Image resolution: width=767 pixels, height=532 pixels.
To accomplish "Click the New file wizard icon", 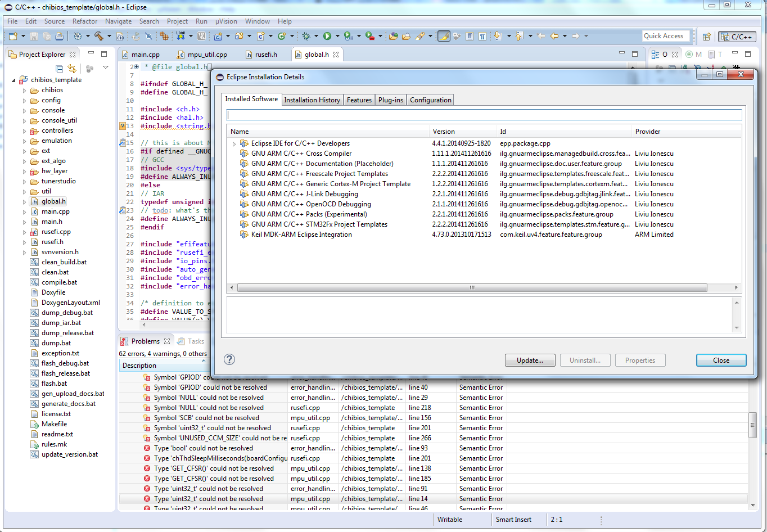I will click(13, 36).
